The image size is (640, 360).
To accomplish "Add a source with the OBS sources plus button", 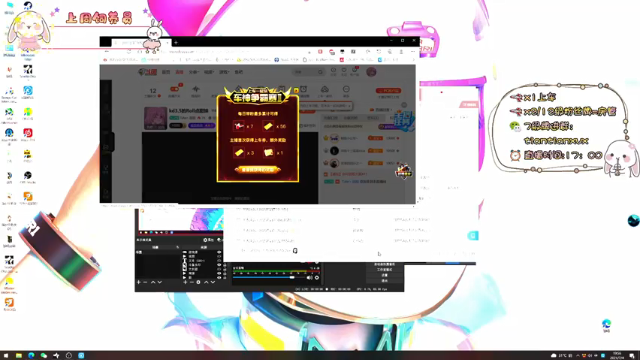I will (x=185, y=282).
